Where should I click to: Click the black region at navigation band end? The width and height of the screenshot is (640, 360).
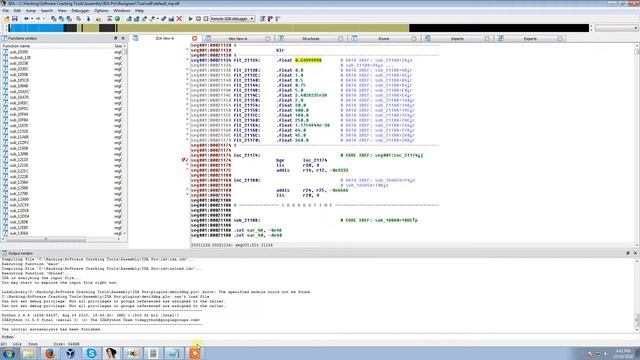pyautogui.click(x=499, y=28)
